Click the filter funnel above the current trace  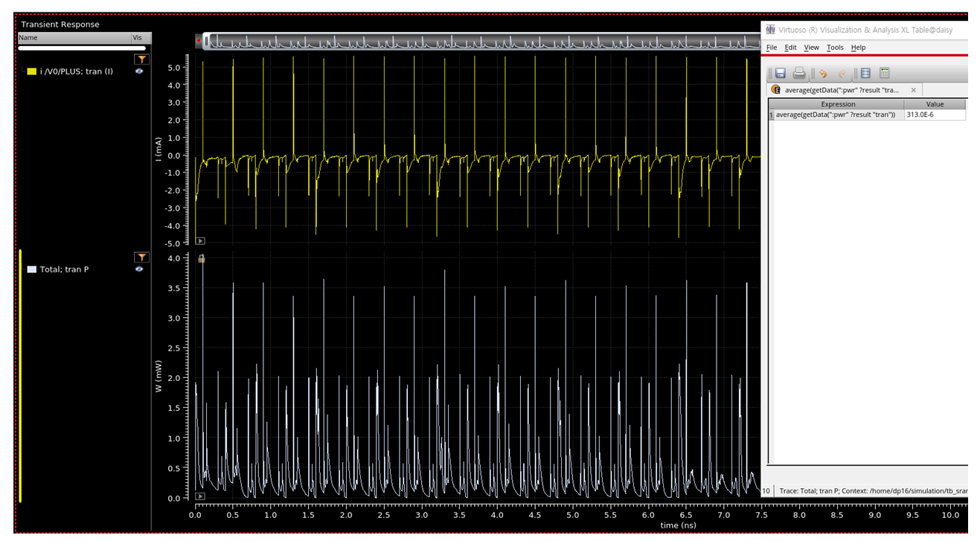coord(141,59)
